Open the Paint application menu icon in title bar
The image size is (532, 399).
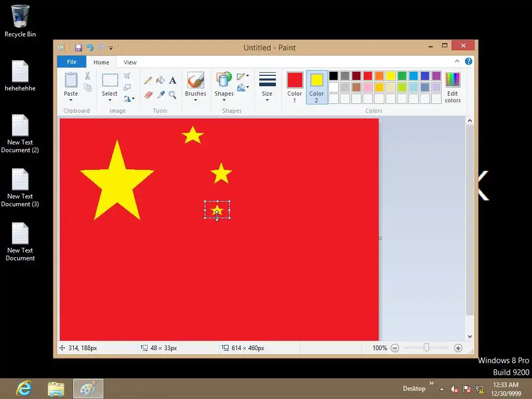[x=61, y=48]
